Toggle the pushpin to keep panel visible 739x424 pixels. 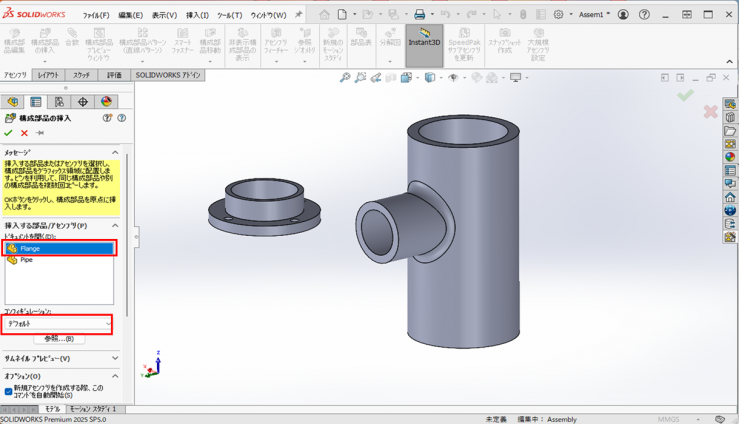click(39, 132)
